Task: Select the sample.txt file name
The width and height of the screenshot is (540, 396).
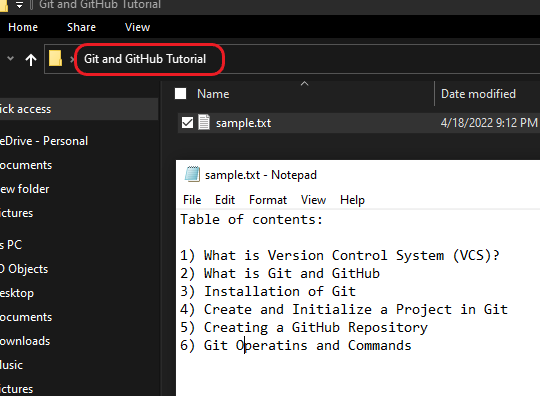Action: click(243, 123)
